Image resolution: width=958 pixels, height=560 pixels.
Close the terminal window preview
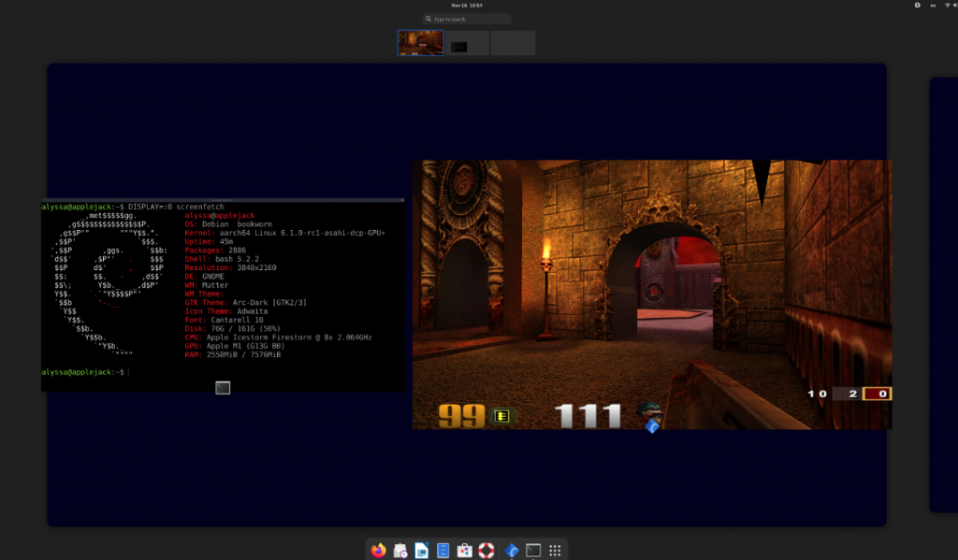pos(402,200)
